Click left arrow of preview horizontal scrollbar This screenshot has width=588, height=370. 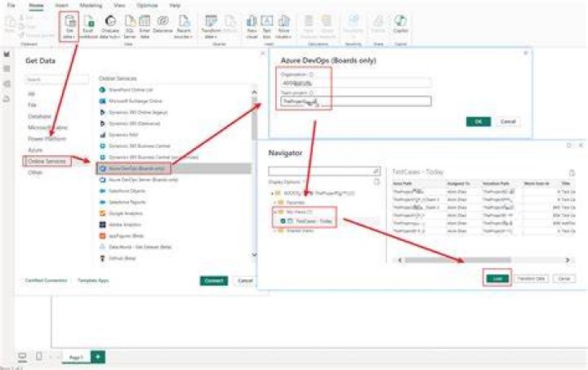399,261
